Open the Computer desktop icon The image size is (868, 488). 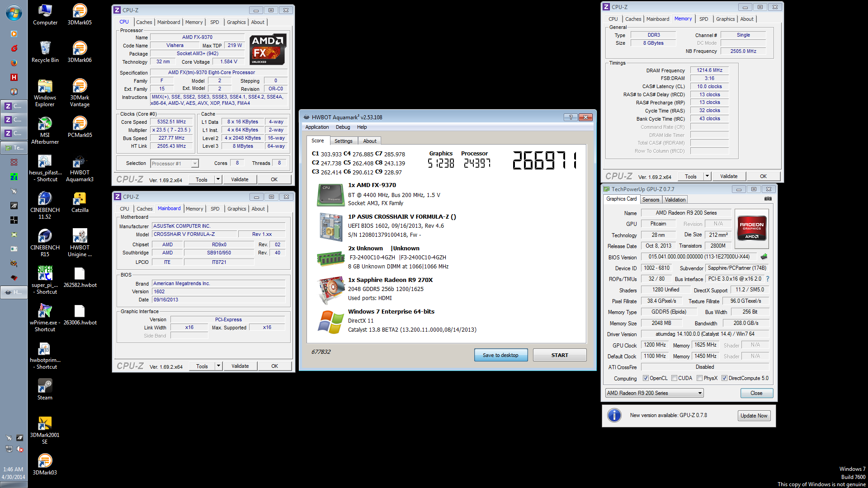45,14
